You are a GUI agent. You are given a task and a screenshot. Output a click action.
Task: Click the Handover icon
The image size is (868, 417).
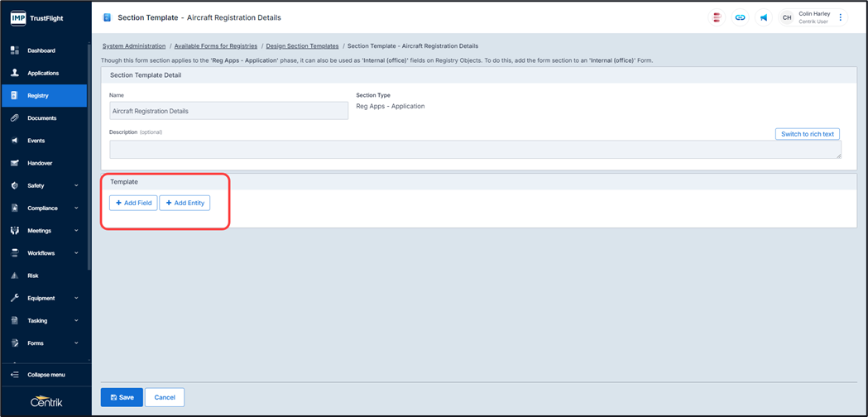15,163
